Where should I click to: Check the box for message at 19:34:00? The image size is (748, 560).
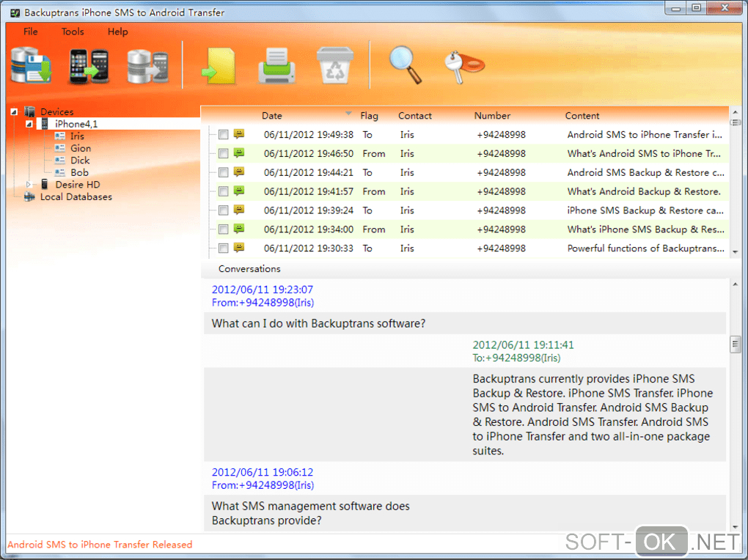pos(223,229)
